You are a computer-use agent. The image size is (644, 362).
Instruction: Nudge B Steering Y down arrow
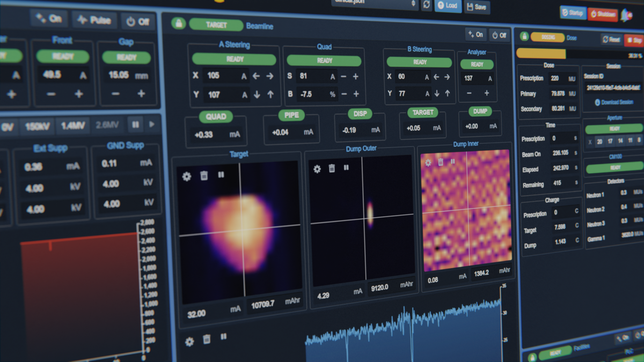[436, 93]
